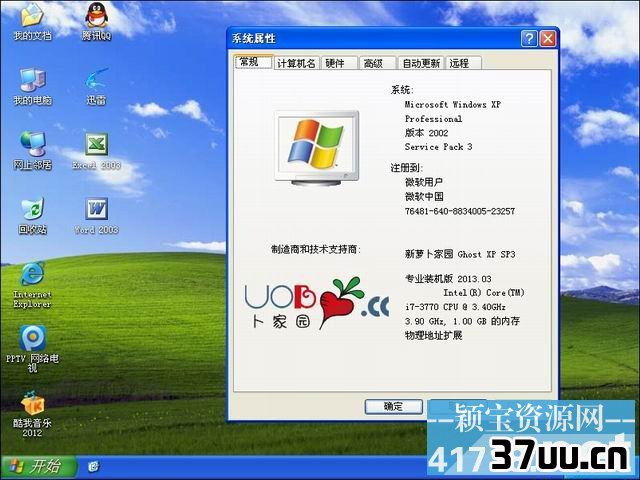640x480 pixels.
Task: Open the 远程 tab
Action: pos(463,63)
